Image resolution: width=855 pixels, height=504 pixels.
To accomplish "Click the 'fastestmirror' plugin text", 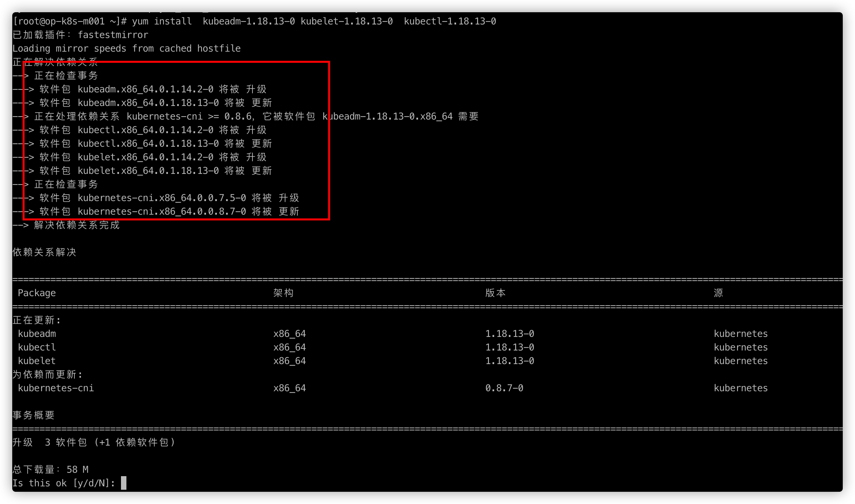I will [x=113, y=35].
